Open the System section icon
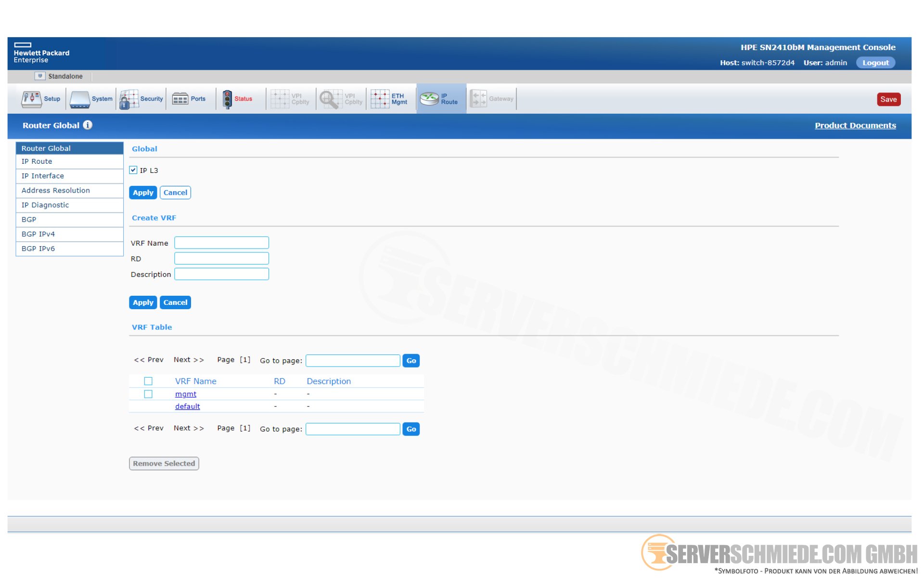This screenshot has height=578, width=924. [80, 99]
